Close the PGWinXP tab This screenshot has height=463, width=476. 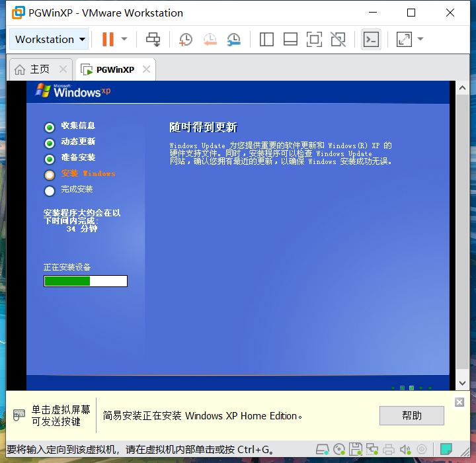pyautogui.click(x=146, y=69)
